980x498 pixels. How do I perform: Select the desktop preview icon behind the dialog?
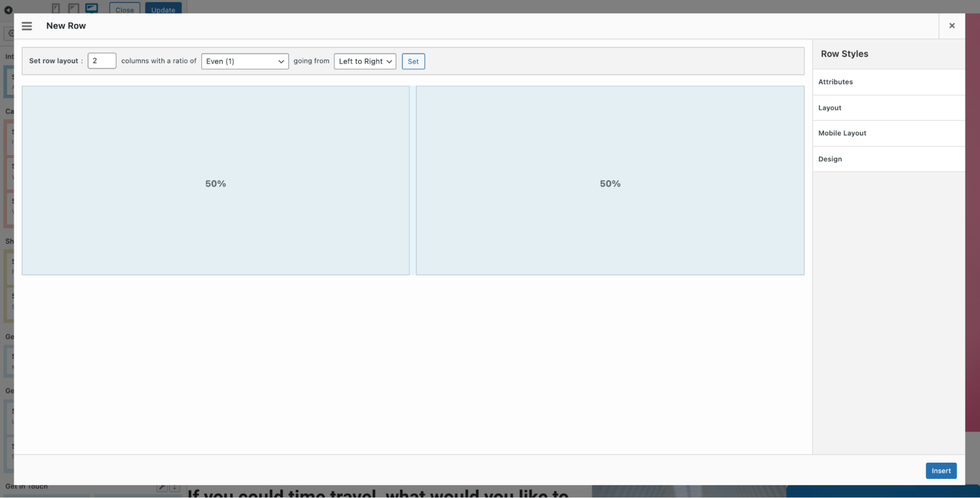click(92, 8)
